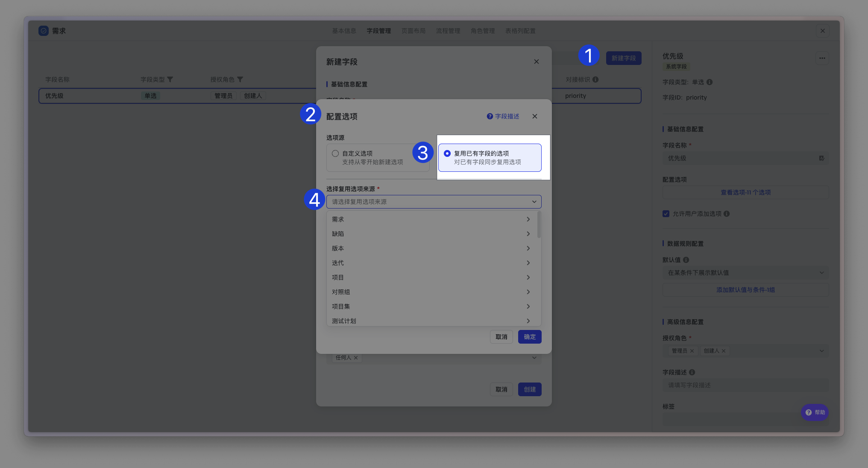
Task: Open the 字段描述 link in dialog header
Action: 507,116
